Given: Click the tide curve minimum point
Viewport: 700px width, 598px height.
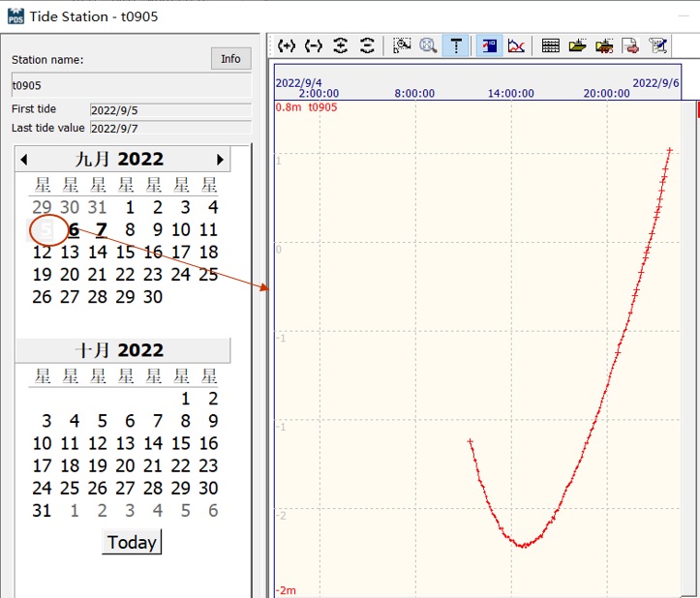Looking at the screenshot, I should tap(523, 546).
